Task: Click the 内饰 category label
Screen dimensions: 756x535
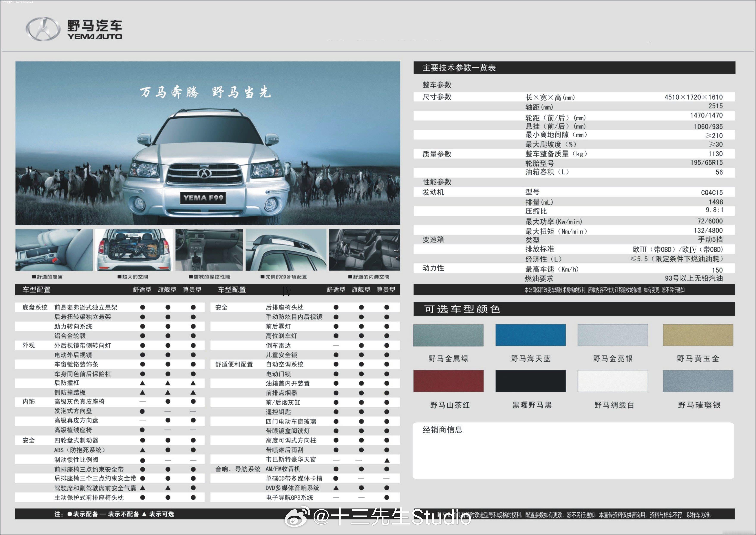Action: (x=29, y=402)
